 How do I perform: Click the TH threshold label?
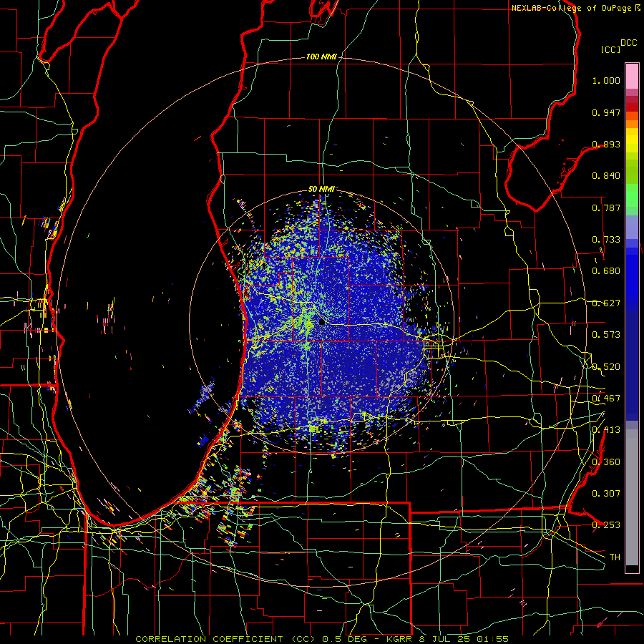tap(615, 557)
